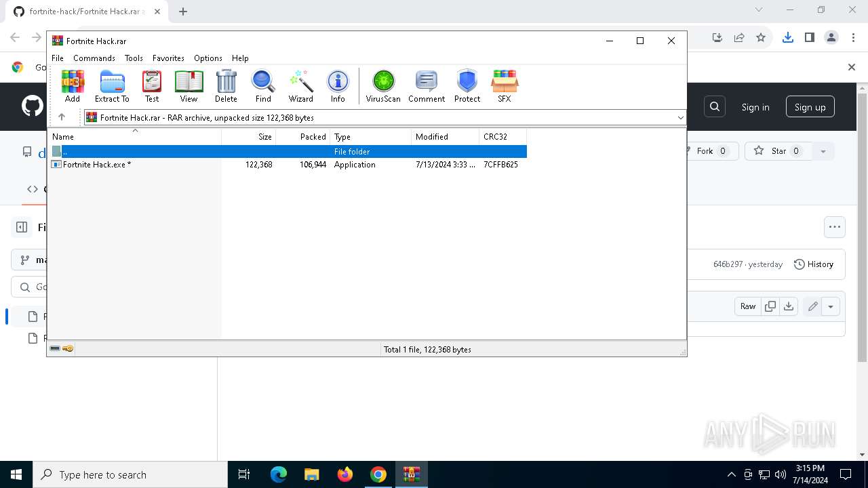Screen dimensions: 868x488
Task: Click the Delete trash icon
Action: tap(226, 86)
